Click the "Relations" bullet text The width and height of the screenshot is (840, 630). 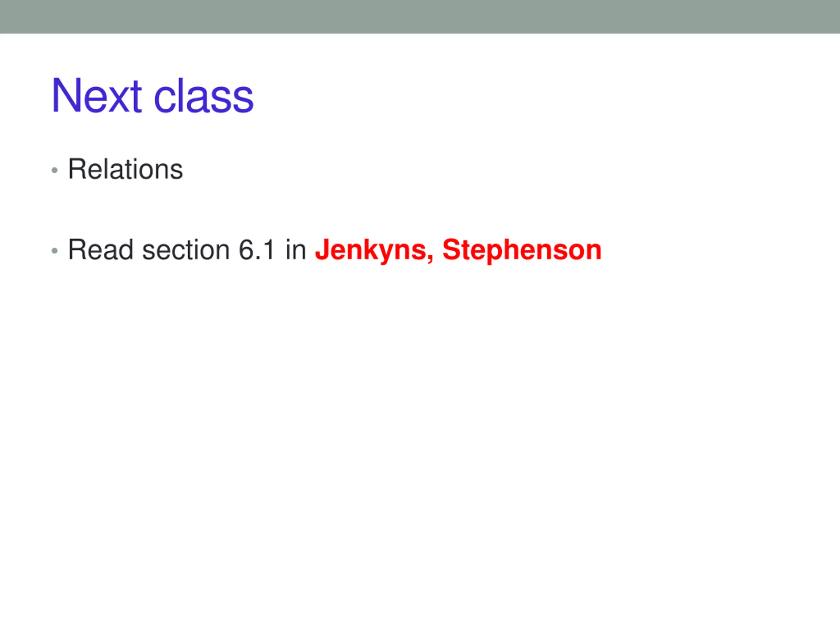click(x=125, y=169)
